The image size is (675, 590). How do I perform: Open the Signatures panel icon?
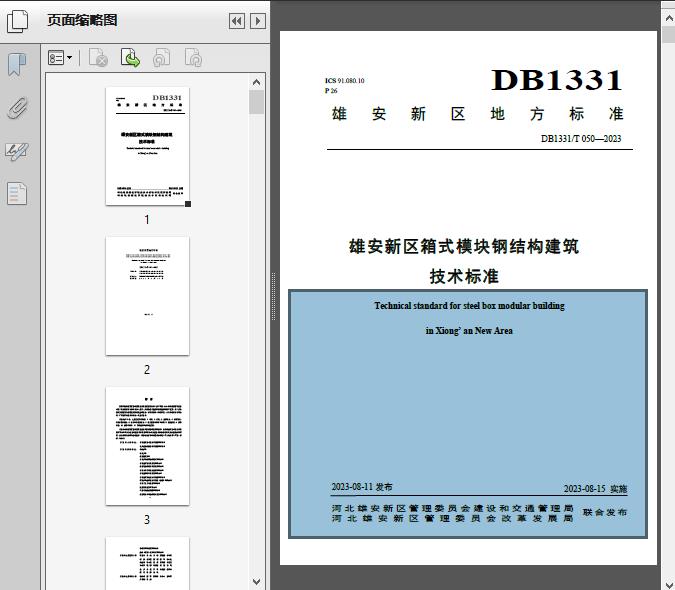[x=17, y=151]
